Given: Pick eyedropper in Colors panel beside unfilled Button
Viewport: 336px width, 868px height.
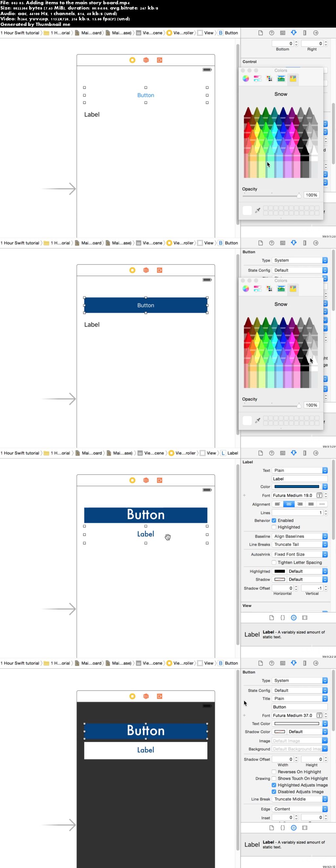Looking at the screenshot, I should point(258,210).
